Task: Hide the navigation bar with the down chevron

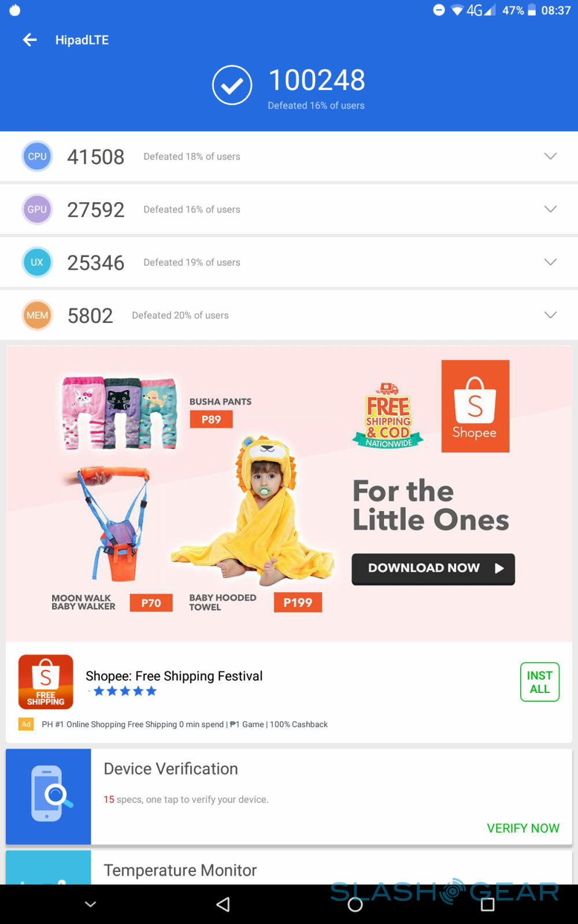Action: [x=91, y=904]
